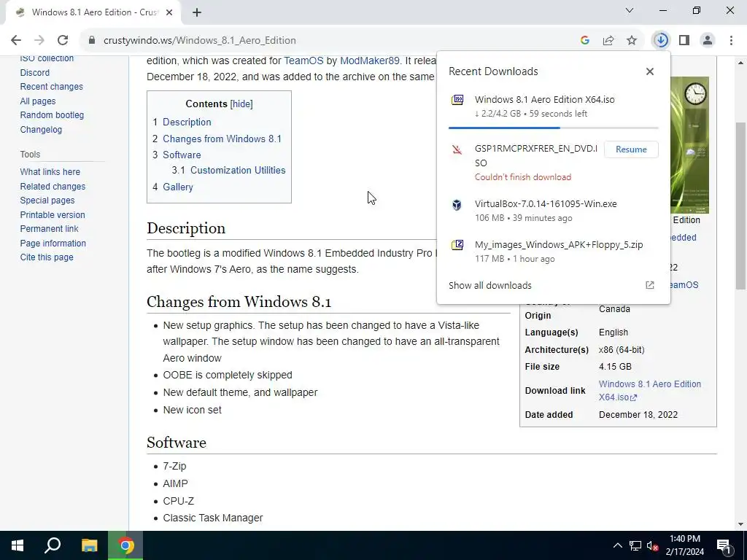Click the zip file icon for My_images
Viewport: 747px width, 560px height.
(x=457, y=245)
